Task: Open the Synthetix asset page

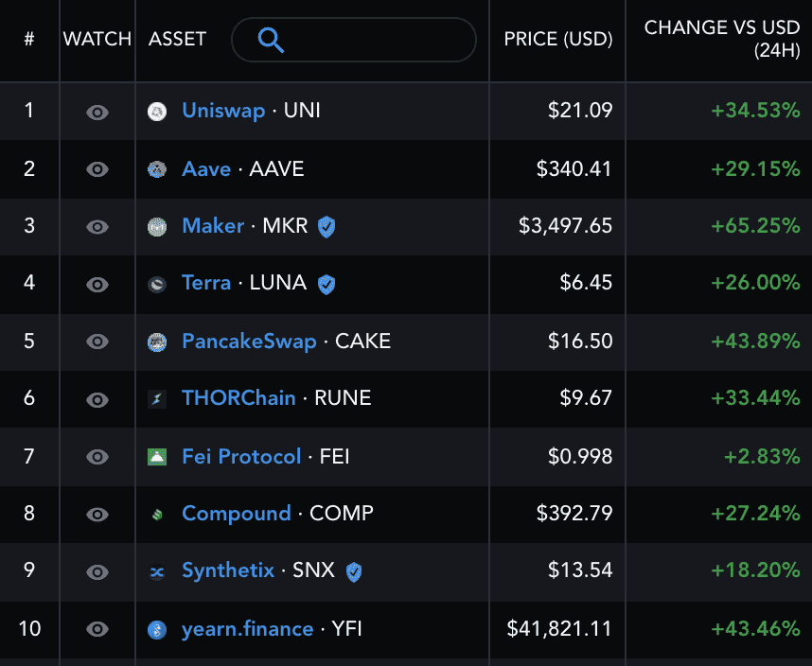Action: pos(228,571)
